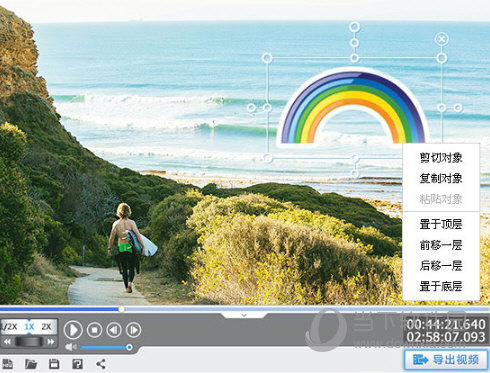490x373 pixels.
Task: Click the rainbow frame's top-left corner handle
Action: (x=267, y=58)
